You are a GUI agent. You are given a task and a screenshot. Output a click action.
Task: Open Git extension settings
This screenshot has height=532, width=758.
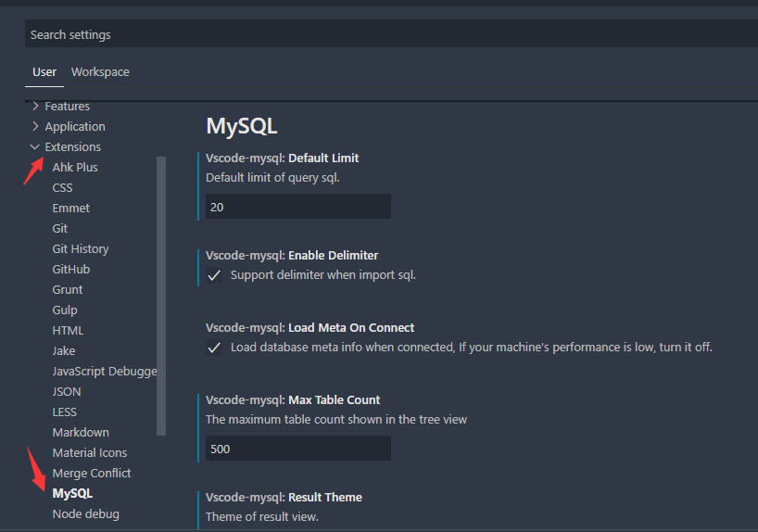60,228
